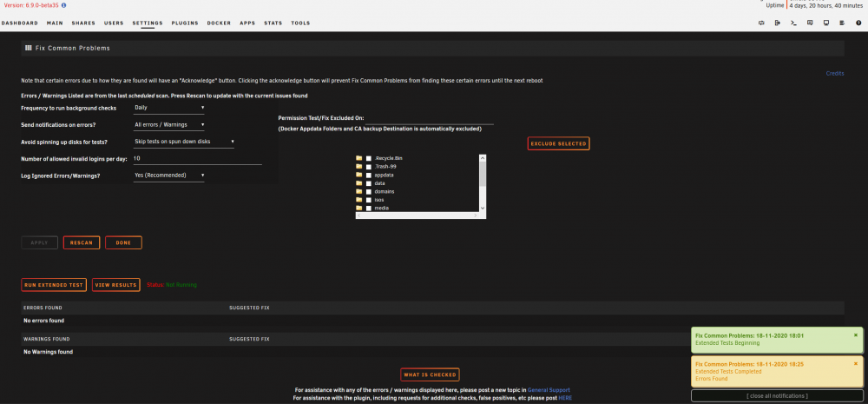Image resolution: width=868 pixels, height=404 pixels.
Task: Check the media folder checkbox
Action: pyautogui.click(x=369, y=208)
